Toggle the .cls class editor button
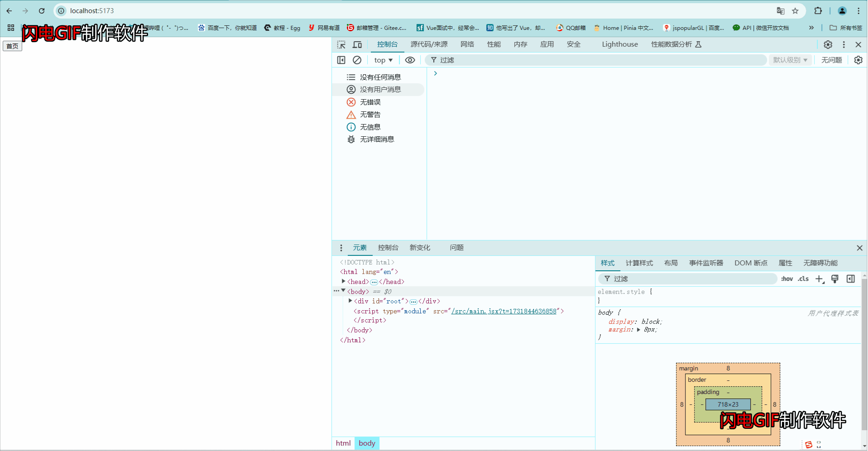 pos(803,279)
